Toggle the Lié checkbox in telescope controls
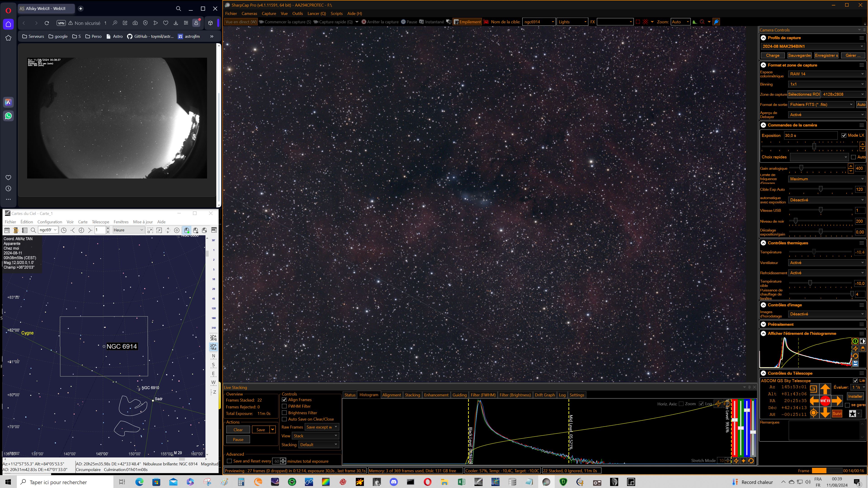868x488 pixels. coord(855,381)
